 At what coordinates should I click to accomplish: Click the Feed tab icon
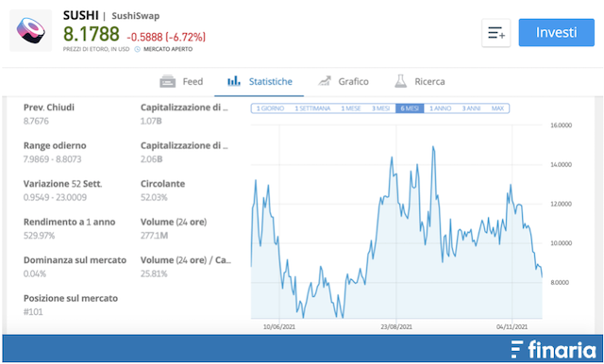[x=168, y=82]
